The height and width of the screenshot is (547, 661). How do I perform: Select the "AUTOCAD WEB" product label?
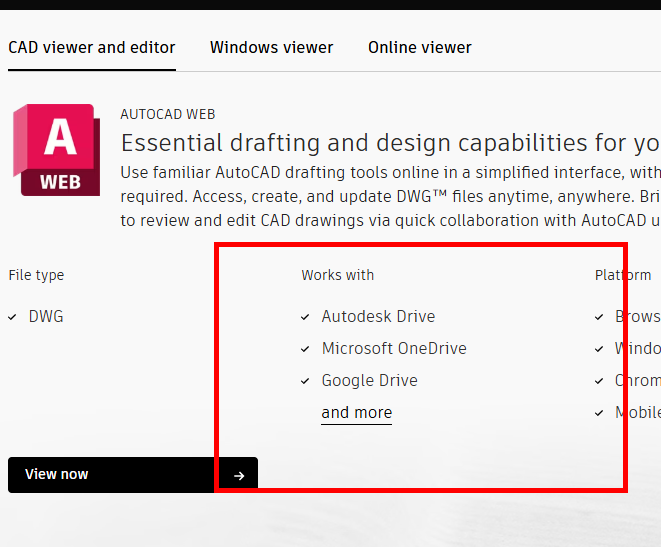tap(168, 114)
